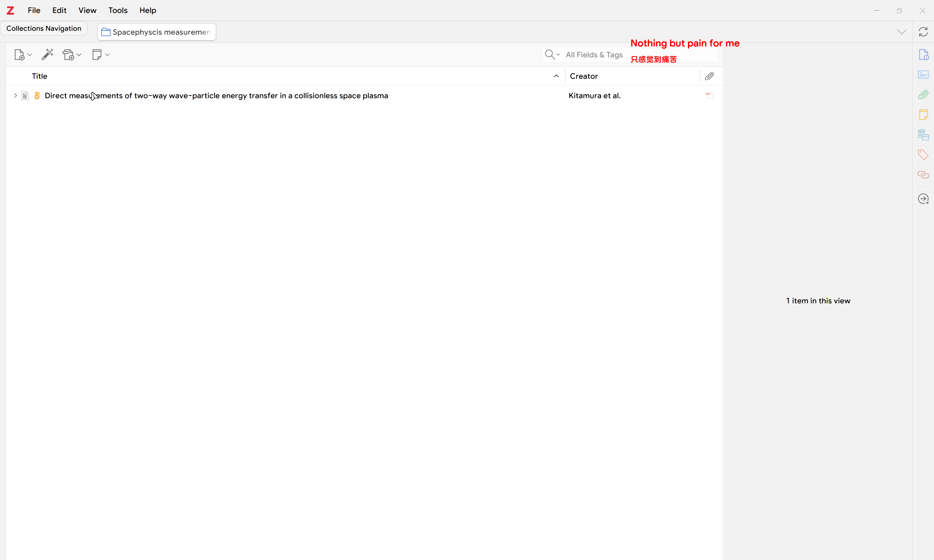Open the Libraries and Collections pane icon
Viewport: 934px width, 560px height.
pyautogui.click(x=923, y=135)
